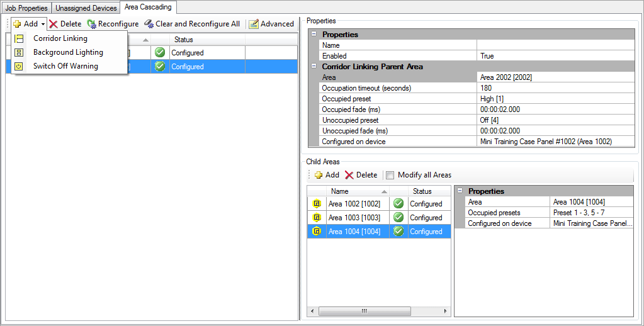The width and height of the screenshot is (644, 326).
Task: Click the Advanced notepad icon
Action: click(254, 24)
